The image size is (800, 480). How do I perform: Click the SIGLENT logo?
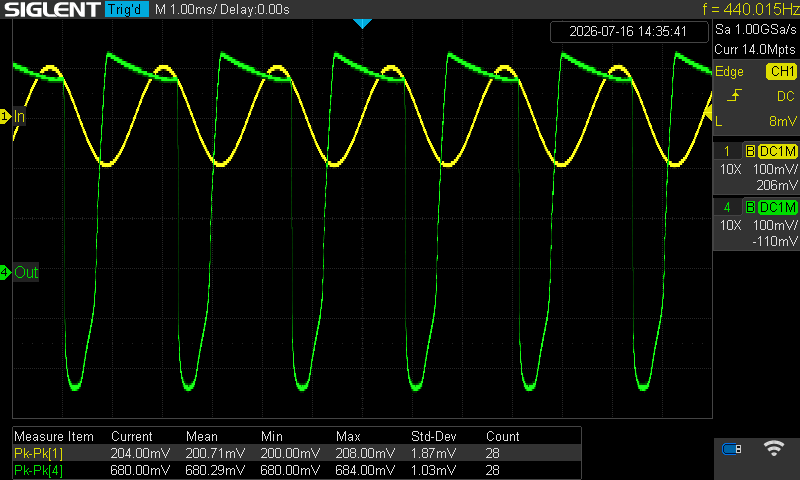click(x=52, y=9)
